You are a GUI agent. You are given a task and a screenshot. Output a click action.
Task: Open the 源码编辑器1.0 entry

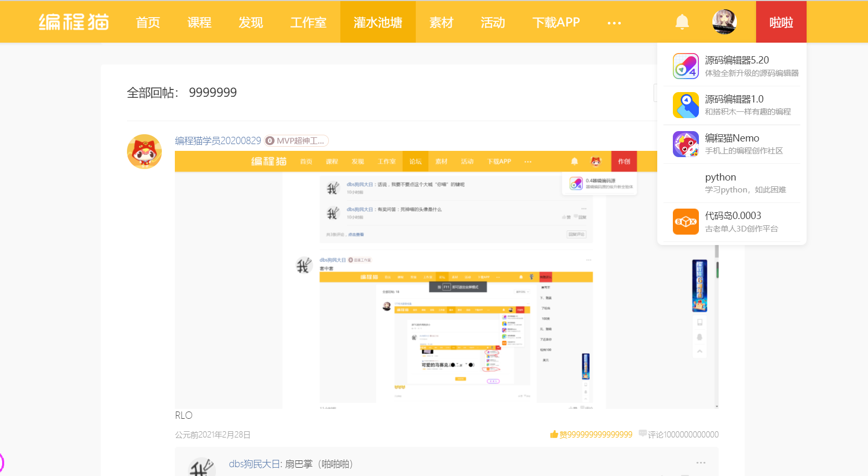[732, 105]
